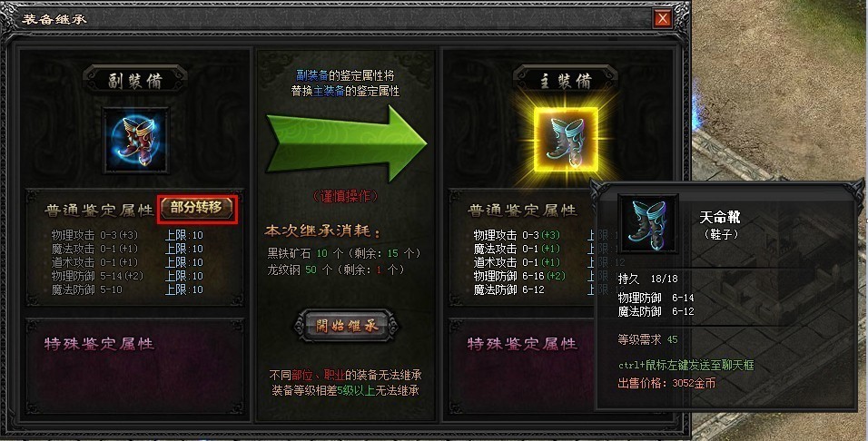Click the large green transfer arrow

click(x=347, y=143)
